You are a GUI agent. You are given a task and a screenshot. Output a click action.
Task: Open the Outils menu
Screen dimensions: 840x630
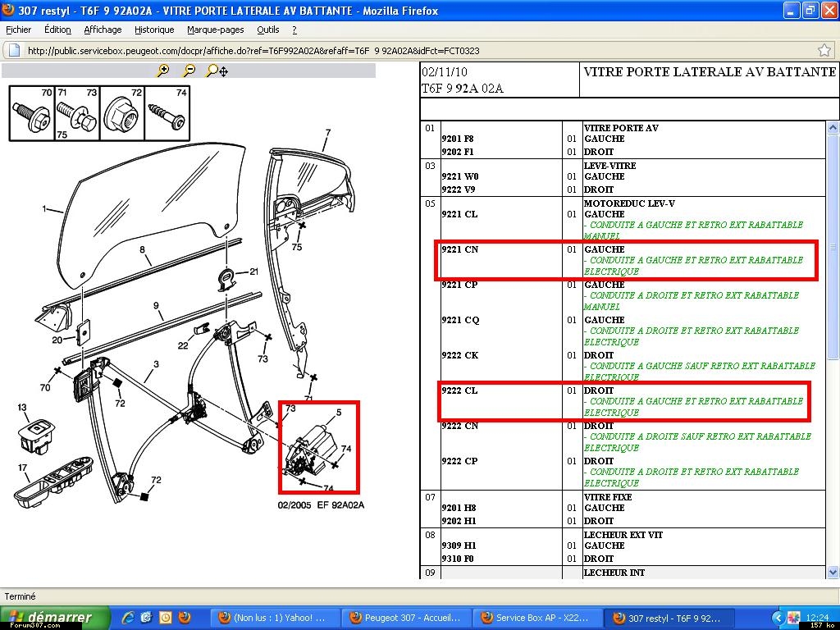click(x=268, y=30)
